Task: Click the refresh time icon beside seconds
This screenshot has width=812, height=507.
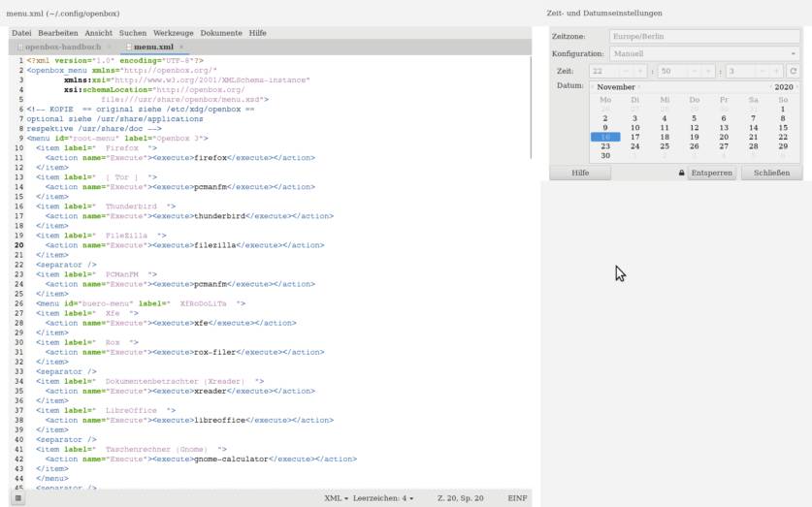Action: point(793,71)
